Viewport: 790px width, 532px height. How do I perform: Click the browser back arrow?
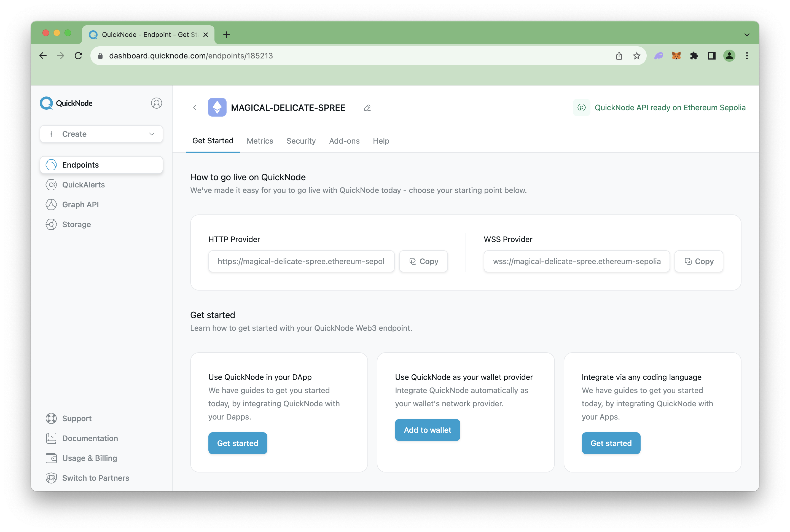(x=43, y=56)
